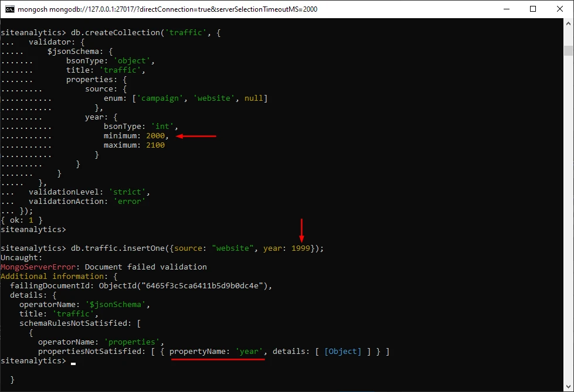574x392 pixels.
Task: Click the schemaRulesNotSatisfied key
Action: pyautogui.click(x=76, y=323)
